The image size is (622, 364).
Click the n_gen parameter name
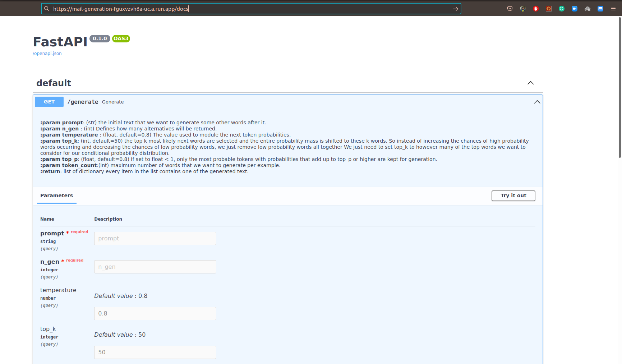[50, 262]
